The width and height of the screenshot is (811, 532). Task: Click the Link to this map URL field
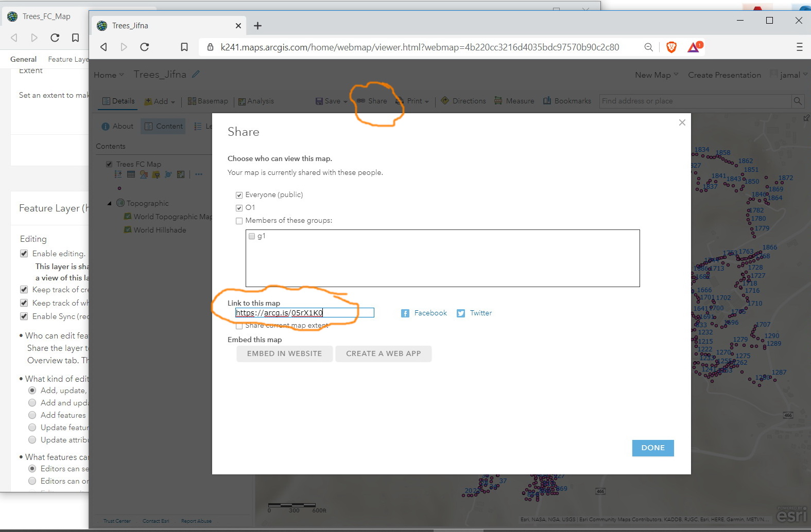pyautogui.click(x=305, y=313)
